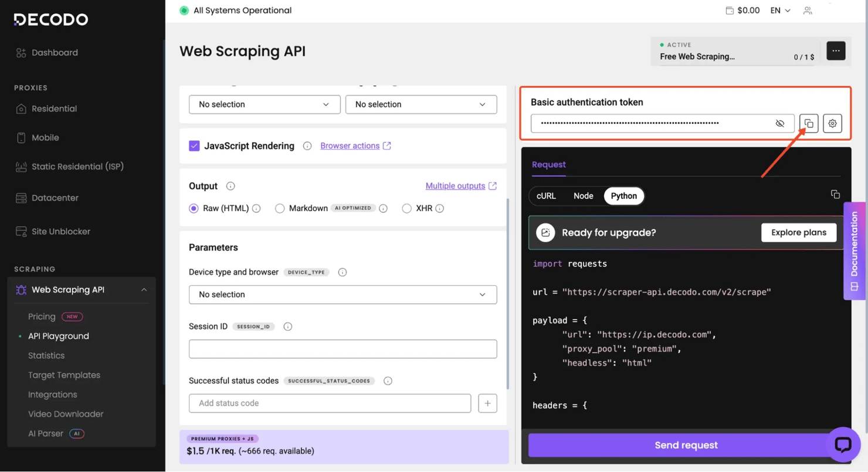This screenshot has height=472, width=868.
Task: Open the left No selection dropdown
Action: [265, 104]
